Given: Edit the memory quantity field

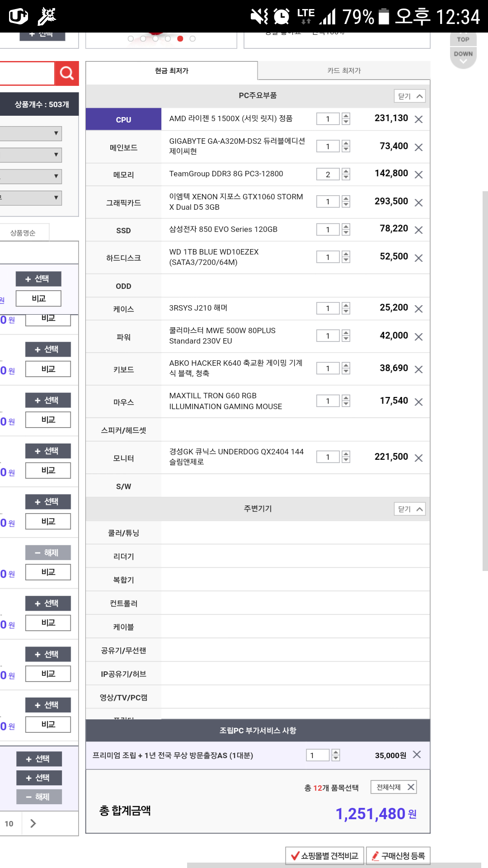Looking at the screenshot, I should coord(328,175).
